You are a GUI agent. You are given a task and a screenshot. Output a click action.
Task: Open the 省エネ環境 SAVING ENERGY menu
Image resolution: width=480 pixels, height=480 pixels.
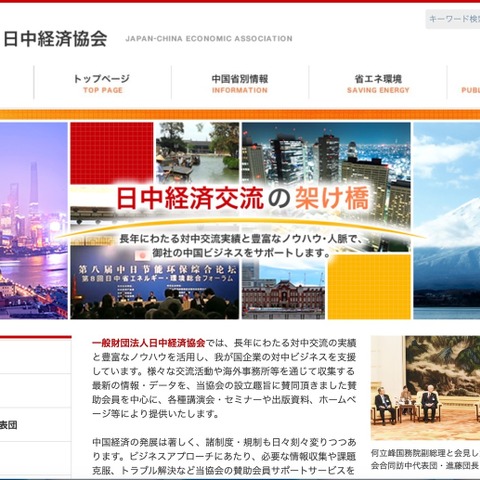378,83
